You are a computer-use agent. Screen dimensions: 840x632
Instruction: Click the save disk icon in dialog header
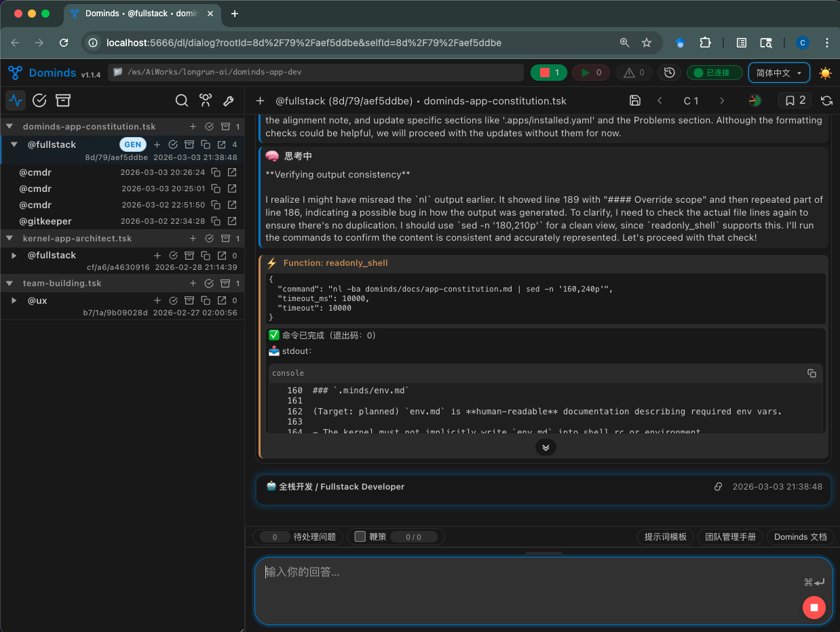pyautogui.click(x=635, y=100)
